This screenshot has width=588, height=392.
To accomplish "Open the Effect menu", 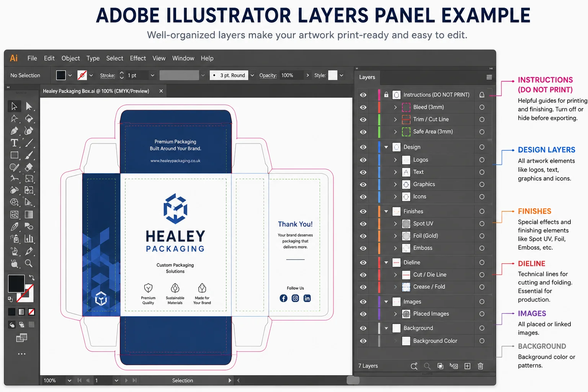I will (138, 58).
